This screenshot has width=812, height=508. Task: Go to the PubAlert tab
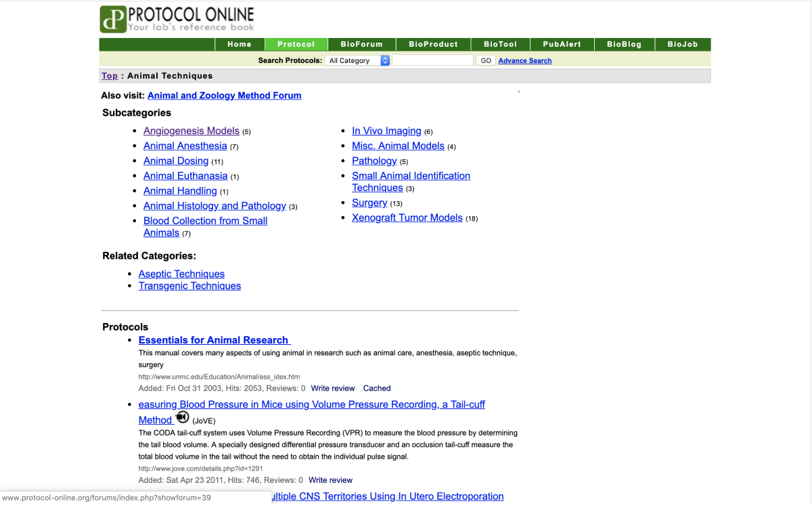[562, 44]
